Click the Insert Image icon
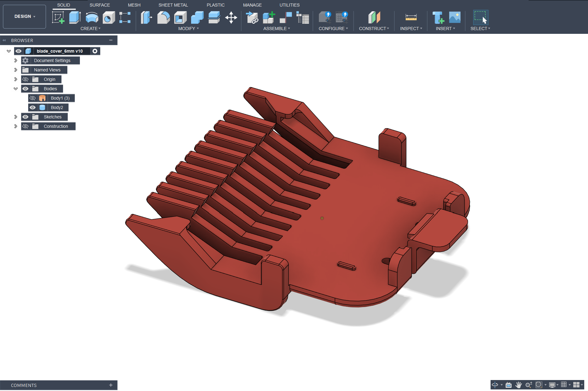 pyautogui.click(x=455, y=18)
